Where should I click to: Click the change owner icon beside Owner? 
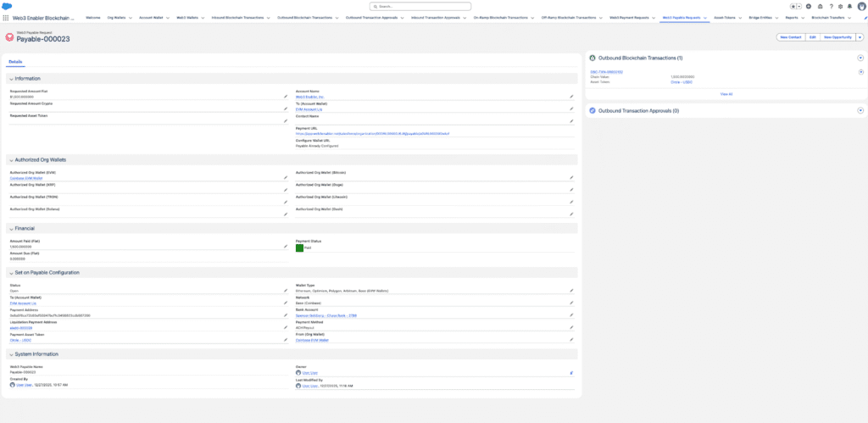tap(571, 372)
